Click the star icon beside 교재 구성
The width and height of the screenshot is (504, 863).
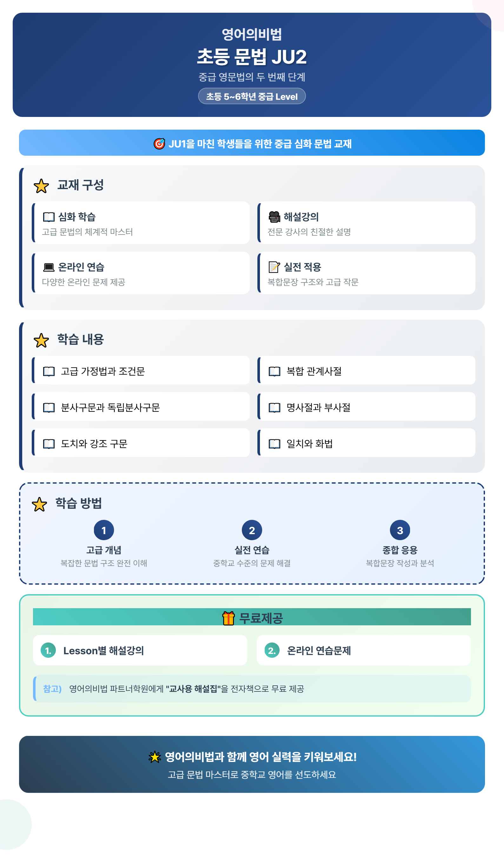(x=41, y=186)
